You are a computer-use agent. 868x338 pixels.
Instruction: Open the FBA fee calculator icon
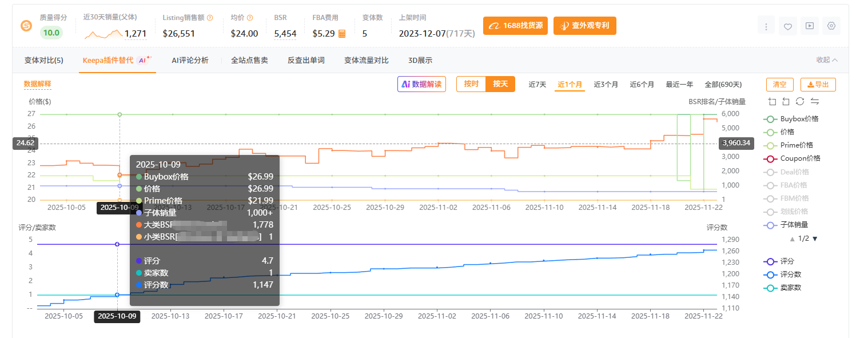click(x=342, y=34)
